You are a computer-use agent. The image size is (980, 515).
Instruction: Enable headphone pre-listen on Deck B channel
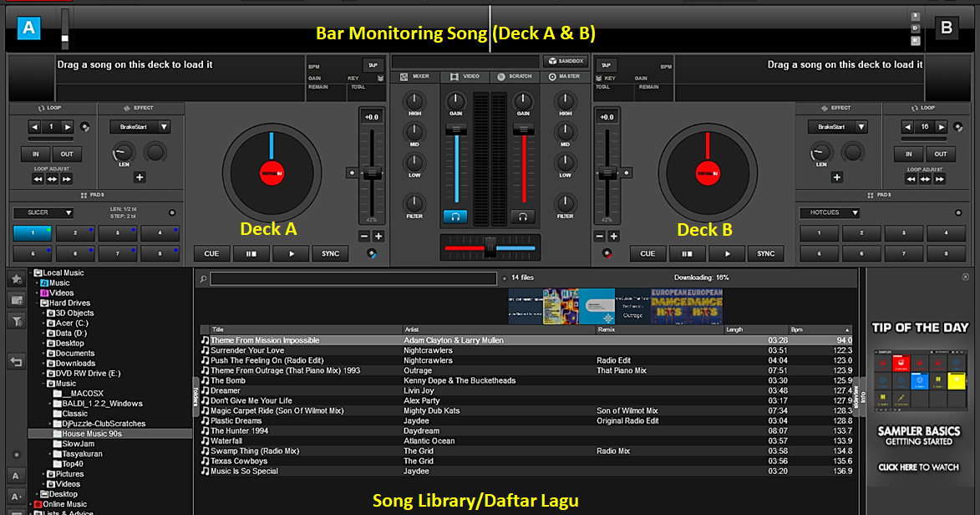pos(523,217)
